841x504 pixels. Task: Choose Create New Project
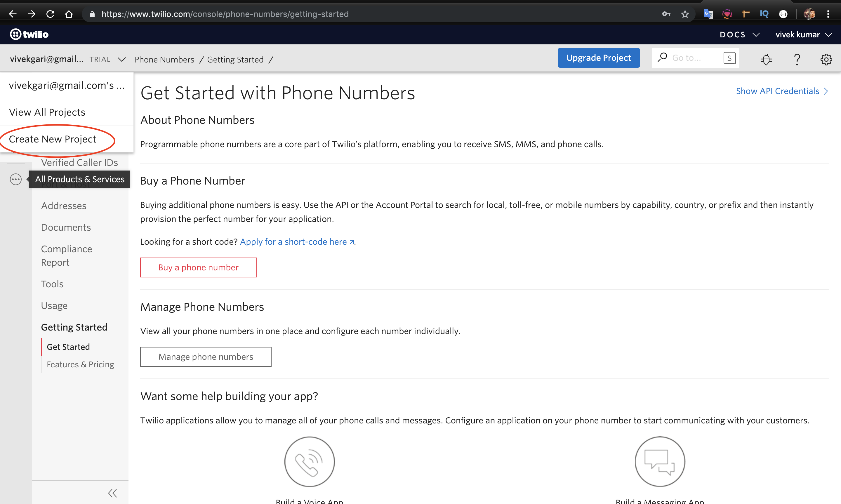coord(67,139)
